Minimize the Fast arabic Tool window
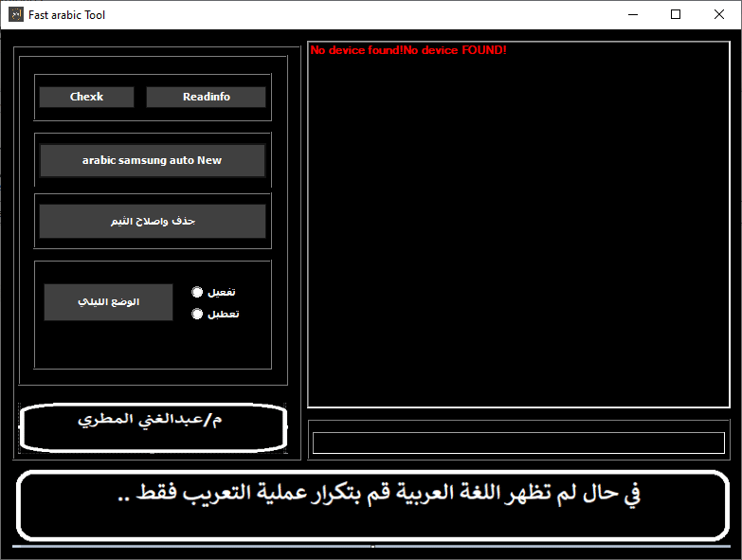 click(633, 14)
